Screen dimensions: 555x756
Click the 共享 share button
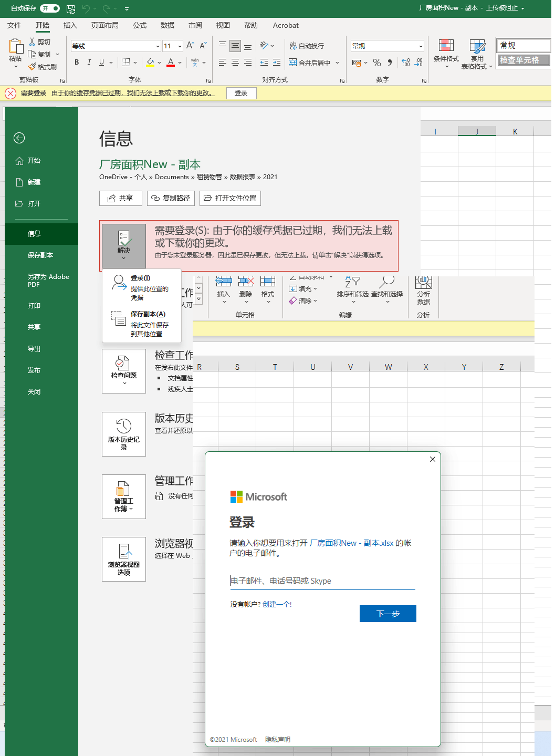coord(121,198)
